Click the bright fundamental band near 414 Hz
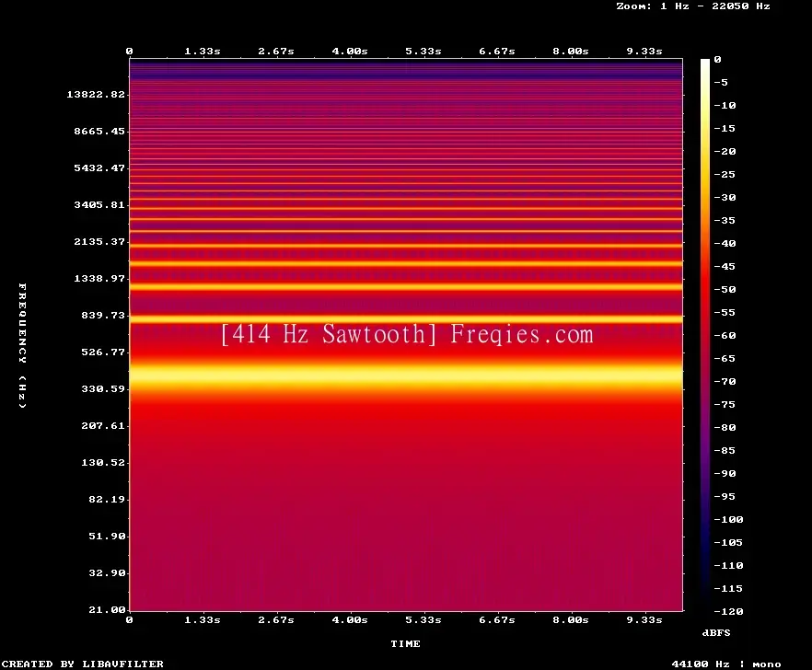 click(x=406, y=376)
